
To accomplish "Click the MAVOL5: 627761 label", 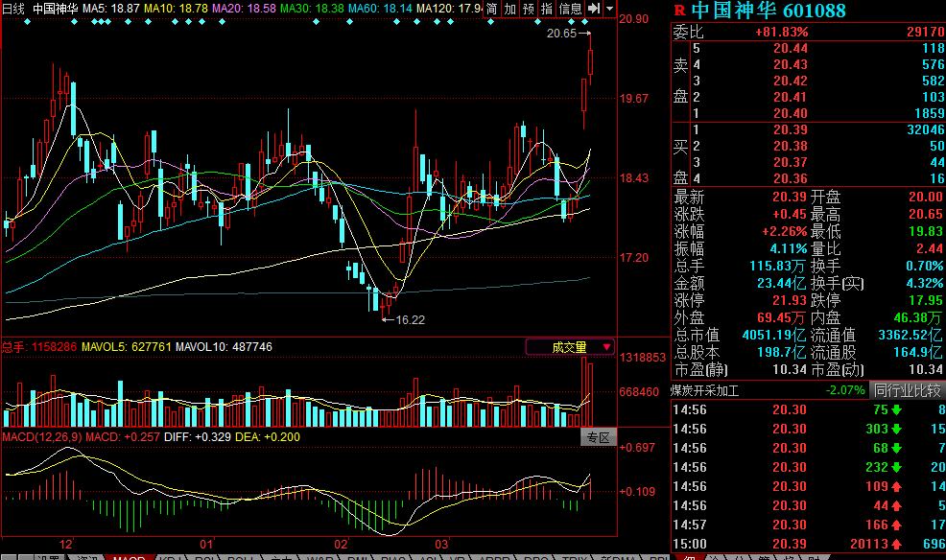I will click(127, 347).
